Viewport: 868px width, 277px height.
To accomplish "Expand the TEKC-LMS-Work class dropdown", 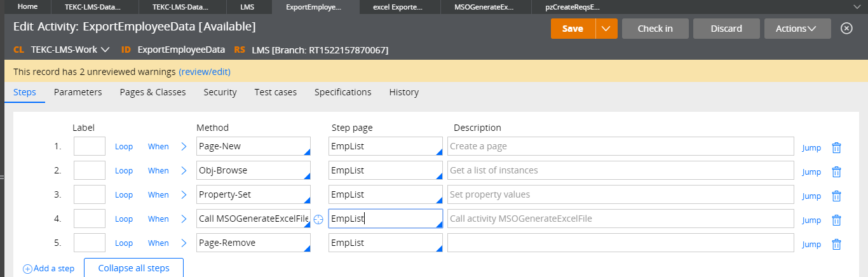I will coord(105,50).
